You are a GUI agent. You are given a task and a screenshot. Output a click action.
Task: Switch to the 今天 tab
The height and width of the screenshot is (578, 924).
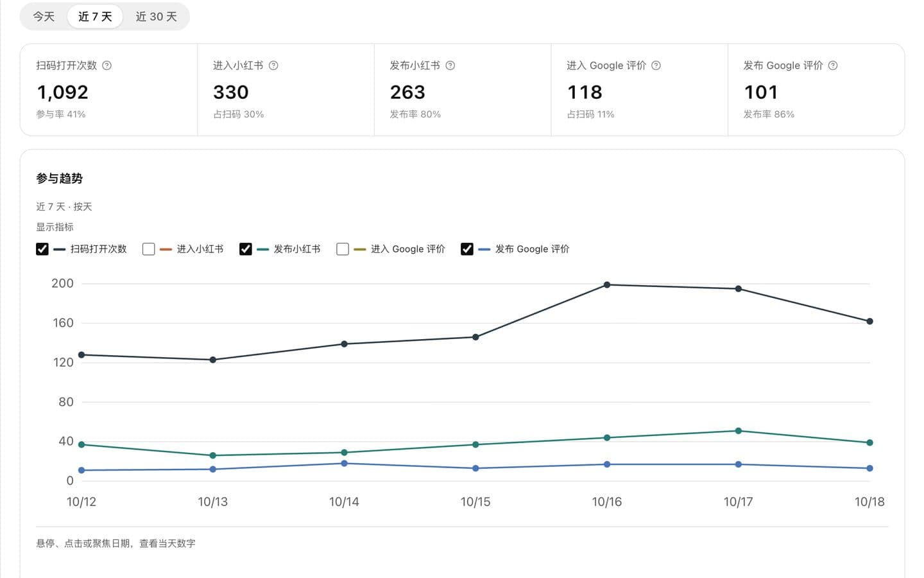click(44, 17)
